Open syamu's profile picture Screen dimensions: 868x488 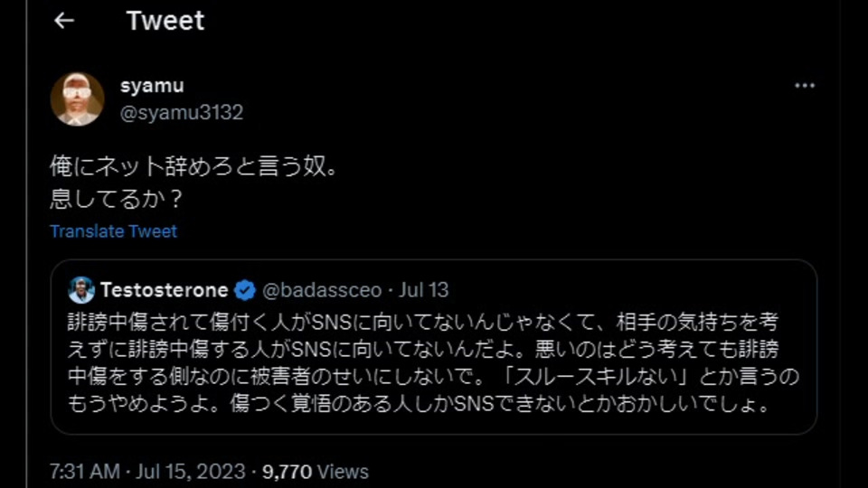(x=77, y=99)
